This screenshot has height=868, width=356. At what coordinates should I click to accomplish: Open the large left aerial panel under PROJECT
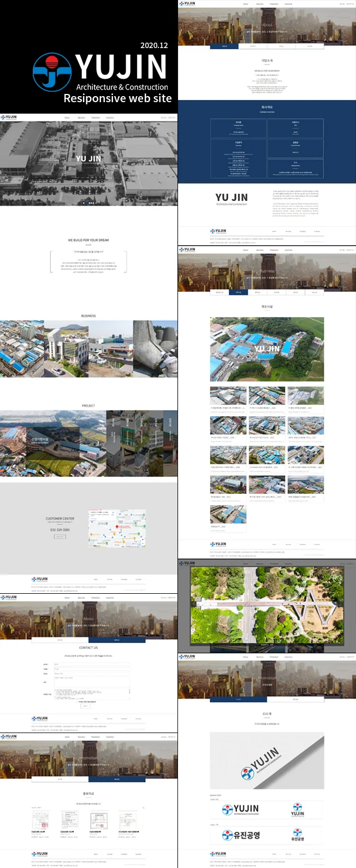pyautogui.click(x=53, y=443)
